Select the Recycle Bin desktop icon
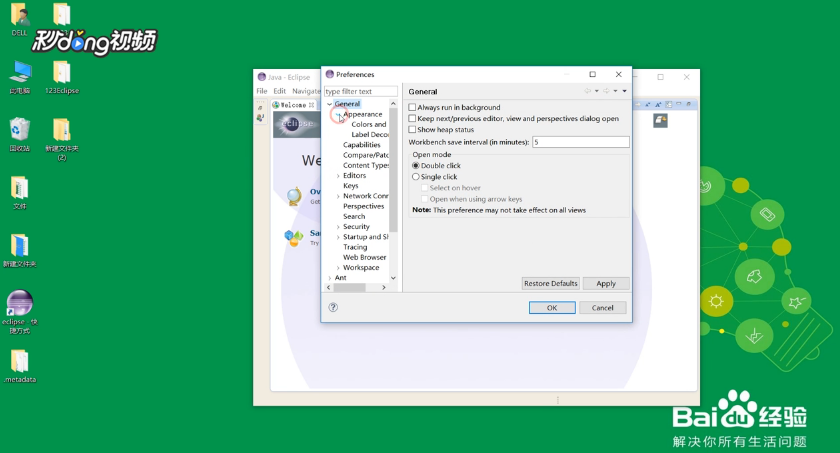The height and width of the screenshot is (453, 840). [20, 134]
